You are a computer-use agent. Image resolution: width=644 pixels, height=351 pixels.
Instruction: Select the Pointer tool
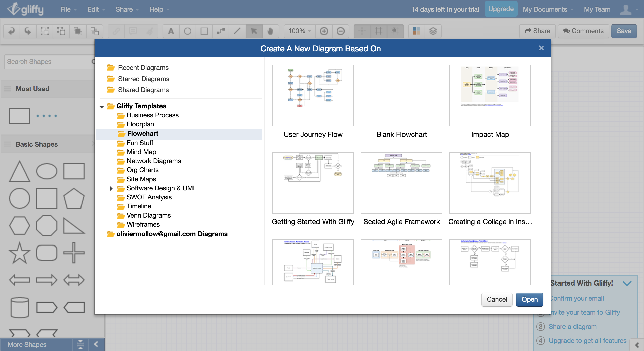coord(254,31)
